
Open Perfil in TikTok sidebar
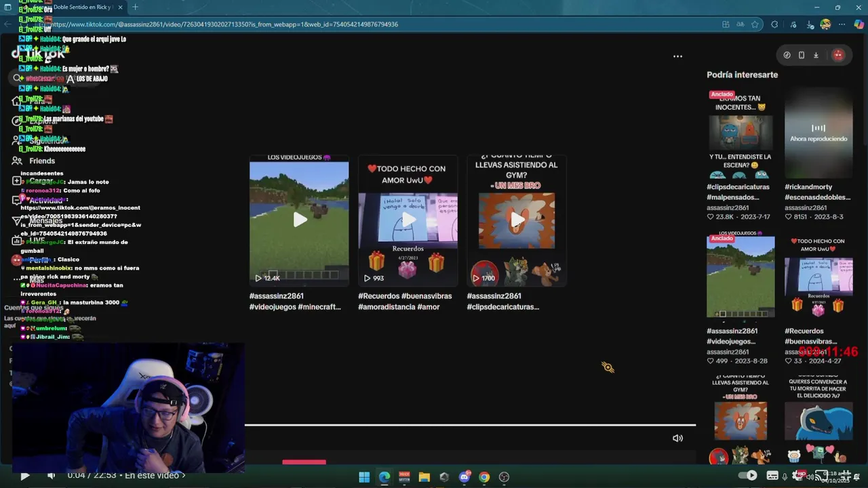[31, 260]
